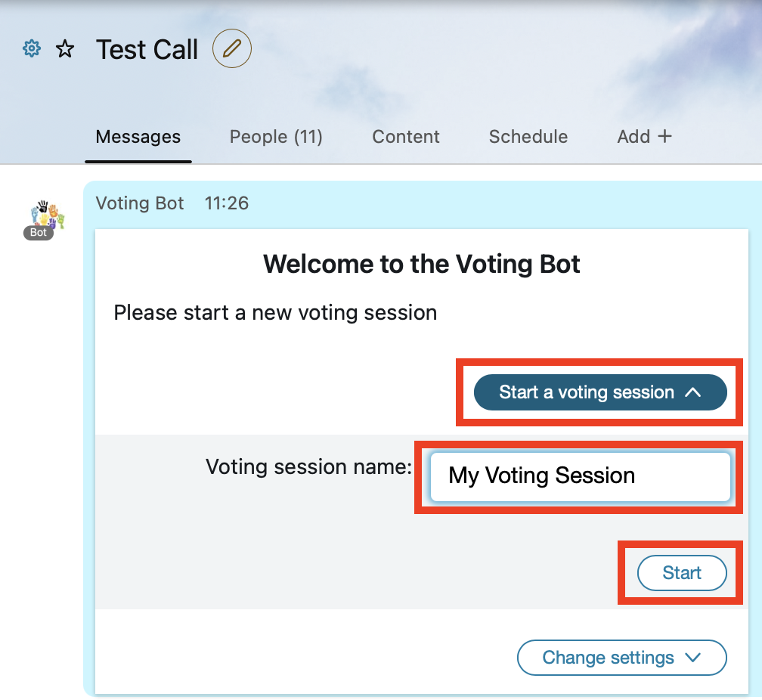Click the Voting Bot sender name
Screen dimensions: 762x700
pos(139,203)
